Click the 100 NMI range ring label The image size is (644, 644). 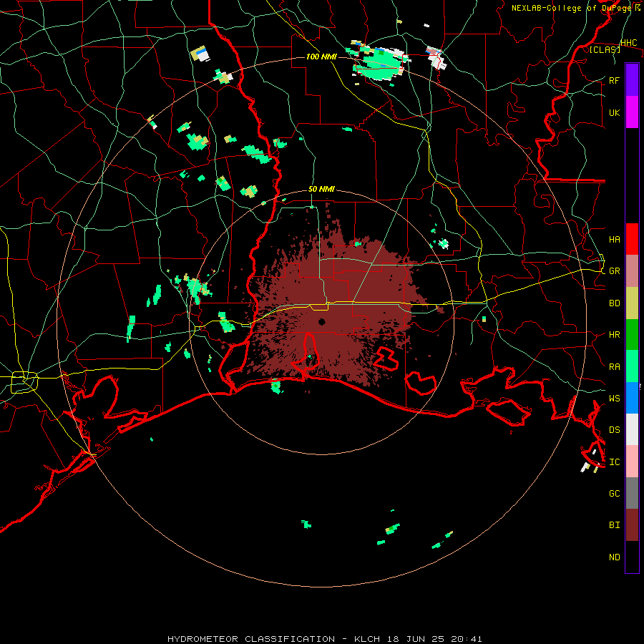321,57
